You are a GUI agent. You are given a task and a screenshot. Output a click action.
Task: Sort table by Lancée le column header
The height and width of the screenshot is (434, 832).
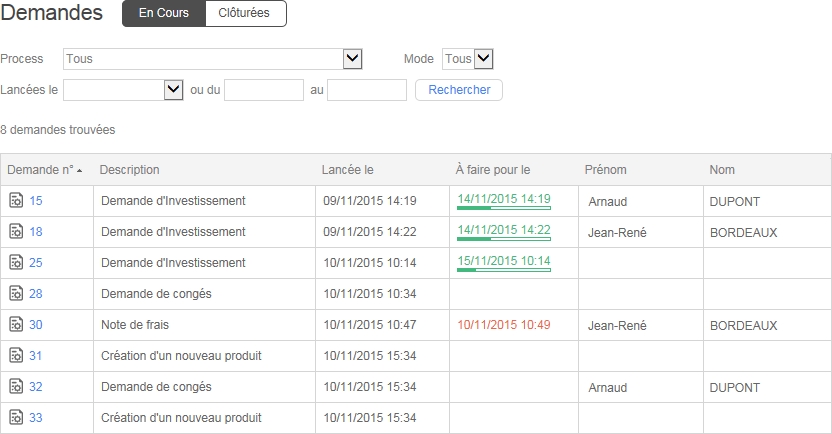click(x=347, y=170)
